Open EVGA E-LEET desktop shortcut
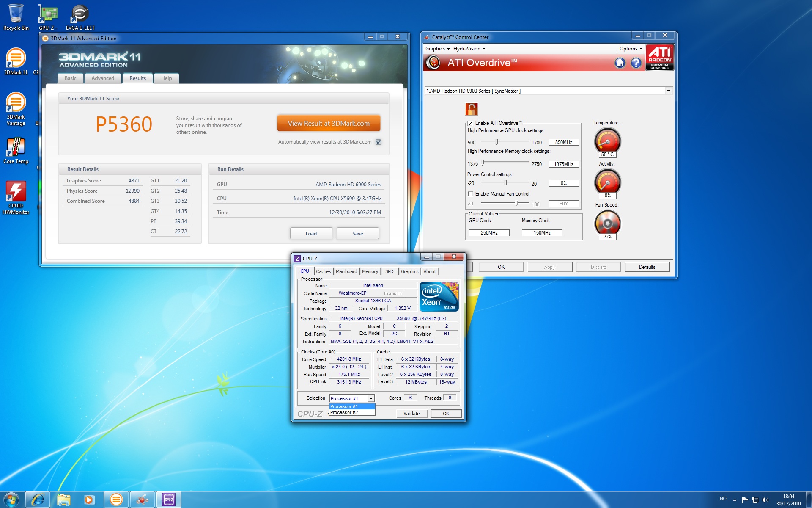This screenshot has width=812, height=508. (x=80, y=17)
